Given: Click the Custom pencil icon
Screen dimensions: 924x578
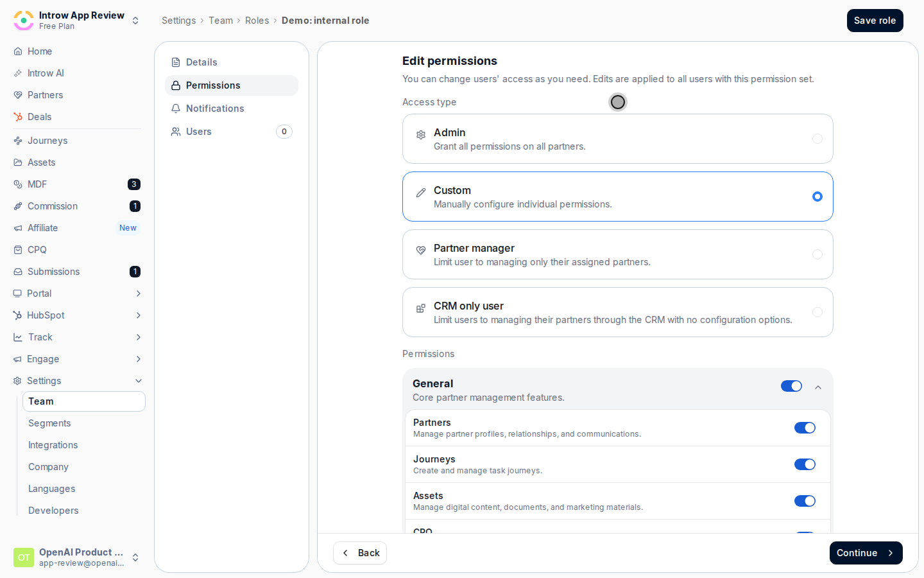Looking at the screenshot, I should pyautogui.click(x=421, y=193).
